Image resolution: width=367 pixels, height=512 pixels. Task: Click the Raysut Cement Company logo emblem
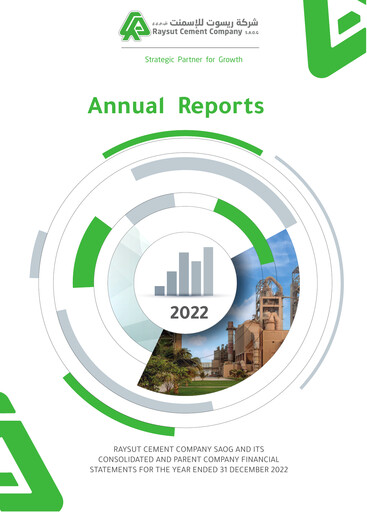135,26
